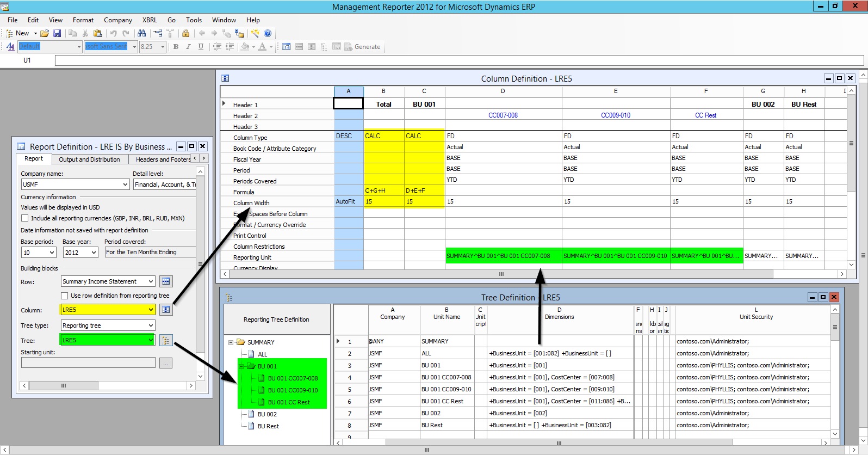Click the increase indent icon
Image resolution: width=868 pixels, height=455 pixels.
tap(230, 47)
